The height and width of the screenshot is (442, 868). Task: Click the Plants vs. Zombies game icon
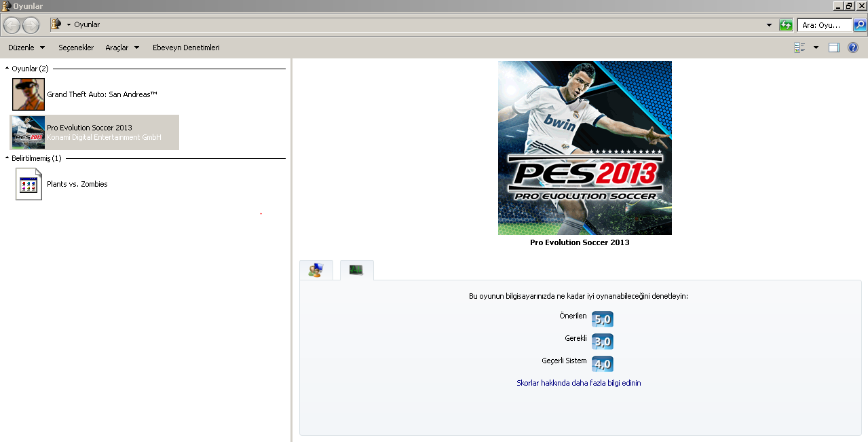28,183
